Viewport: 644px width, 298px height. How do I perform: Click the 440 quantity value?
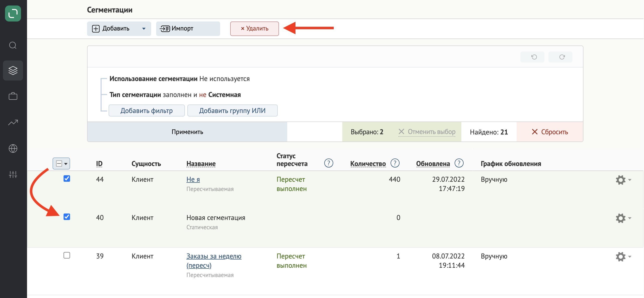[x=395, y=179]
